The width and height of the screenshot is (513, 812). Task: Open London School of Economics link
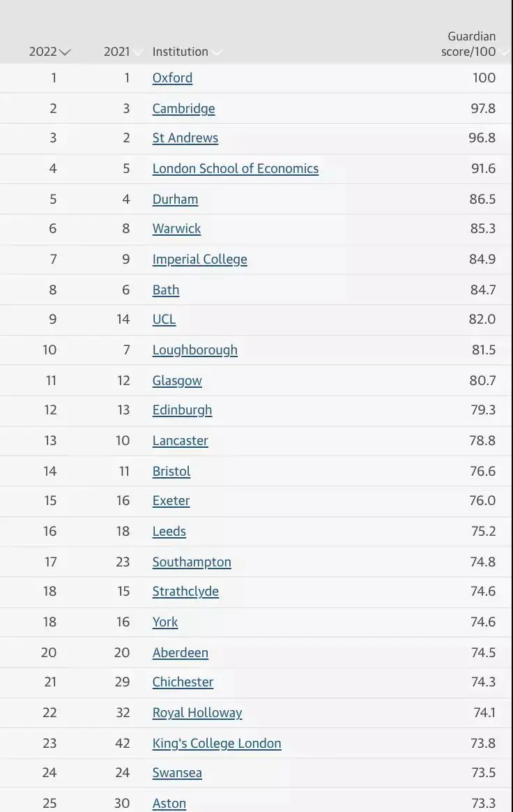click(236, 169)
